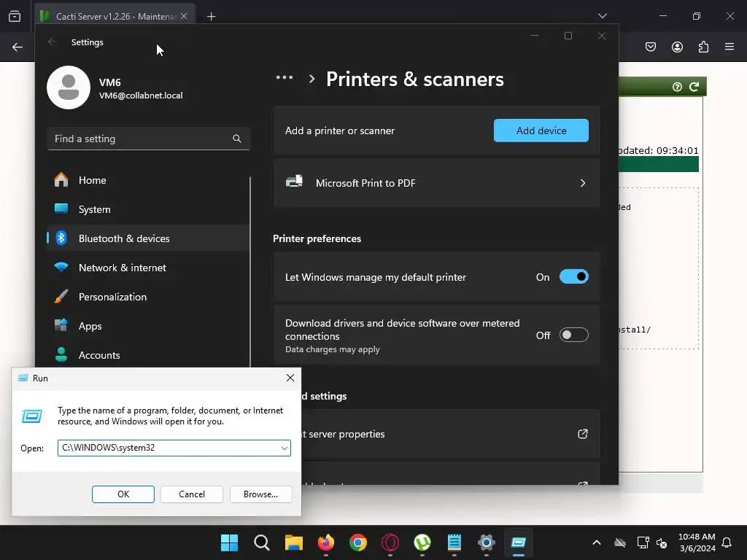Open notifications bell in tray
Viewport: 747px width, 560px height.
click(x=727, y=542)
